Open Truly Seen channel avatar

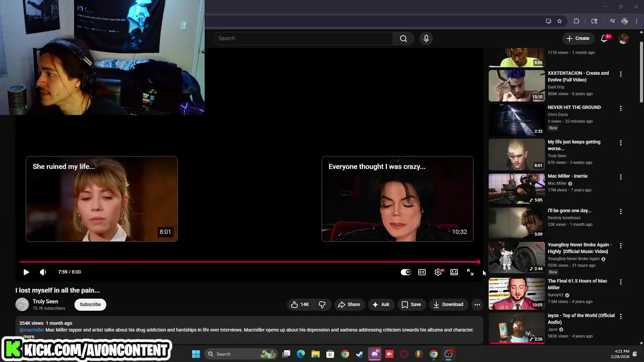22,304
